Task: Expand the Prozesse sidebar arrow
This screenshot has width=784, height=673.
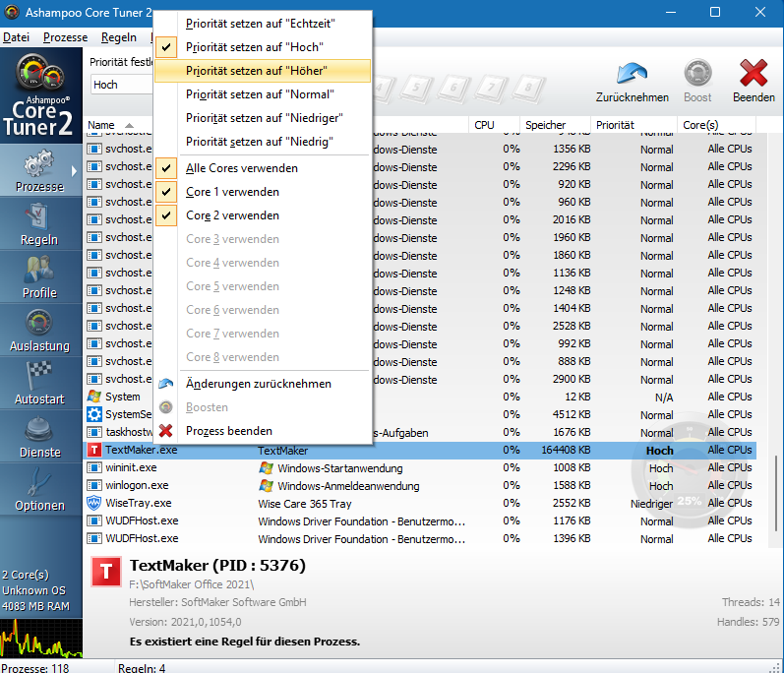Action: coord(74,171)
